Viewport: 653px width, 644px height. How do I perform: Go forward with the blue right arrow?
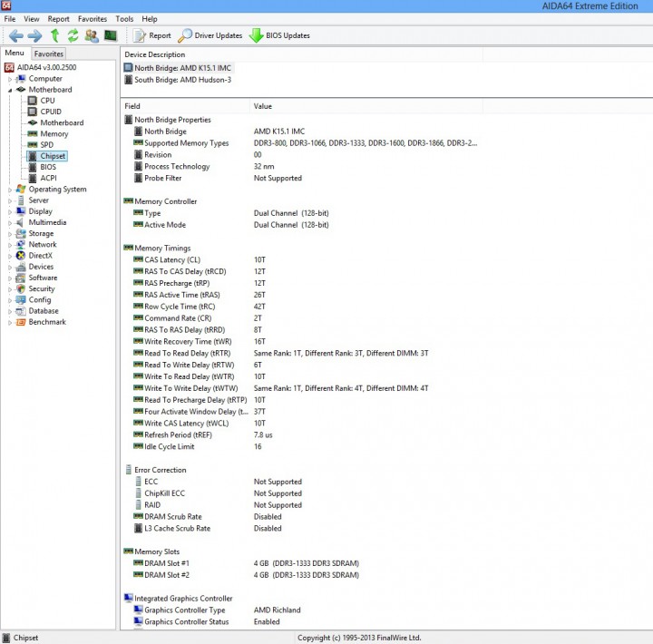pyautogui.click(x=35, y=35)
